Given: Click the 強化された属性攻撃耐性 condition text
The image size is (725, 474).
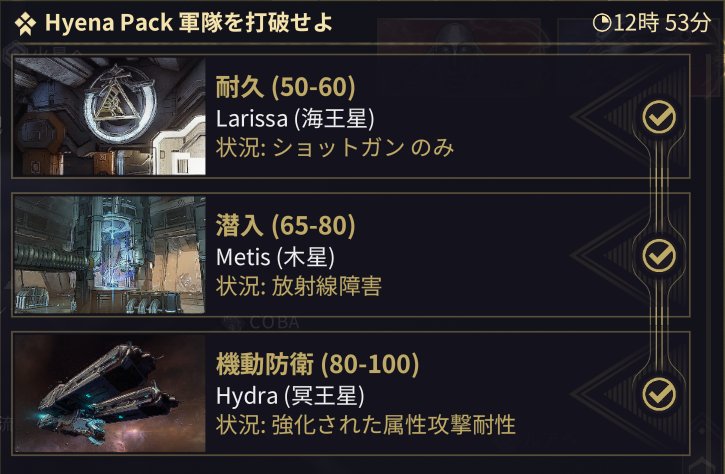Looking at the screenshot, I should (x=391, y=425).
